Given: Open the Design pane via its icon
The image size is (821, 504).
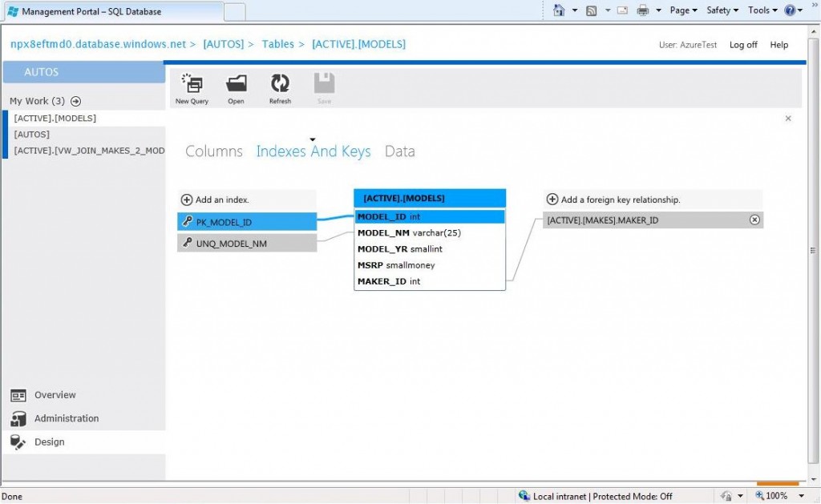Looking at the screenshot, I should 19,442.
